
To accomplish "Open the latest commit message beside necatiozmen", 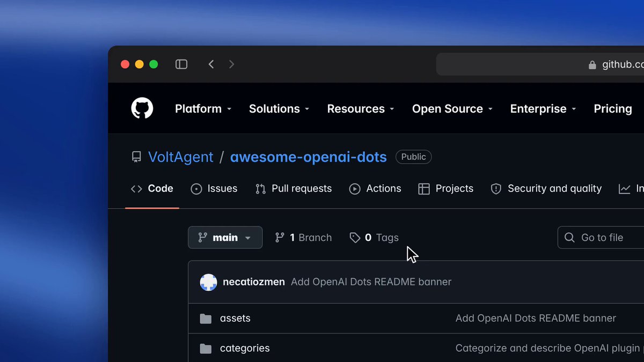I will pos(371,282).
